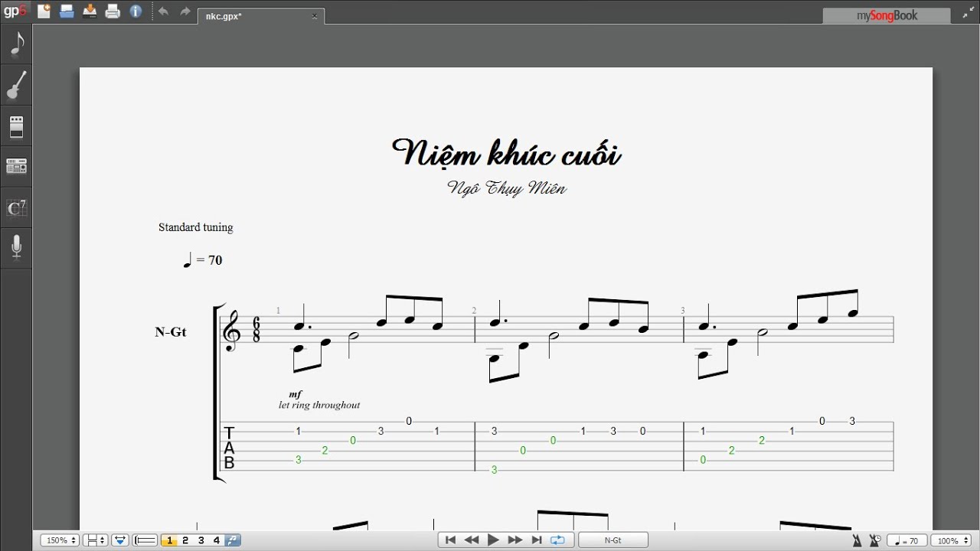This screenshot has height=551, width=980.
Task: Toggle loop playback button
Action: (557, 540)
